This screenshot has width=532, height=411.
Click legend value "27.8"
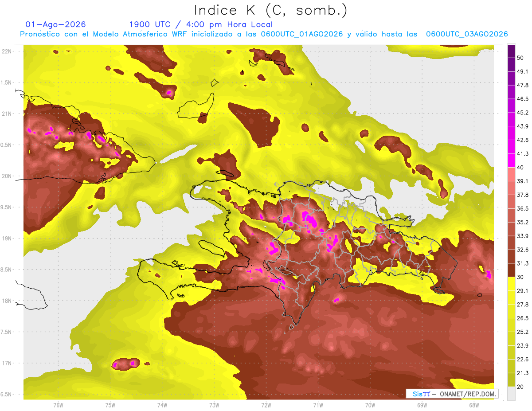[522, 305]
